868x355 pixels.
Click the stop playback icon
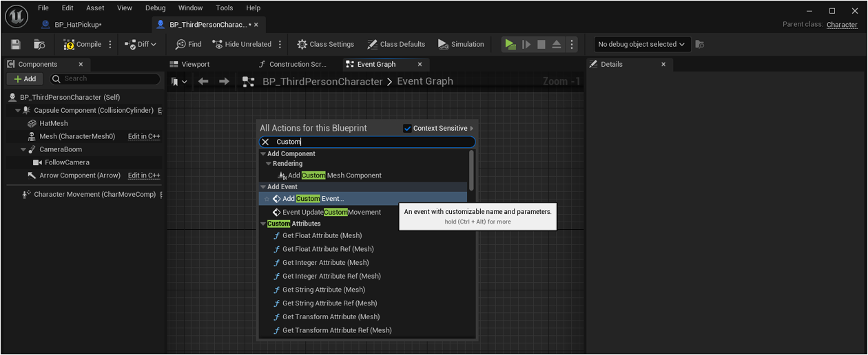click(541, 44)
